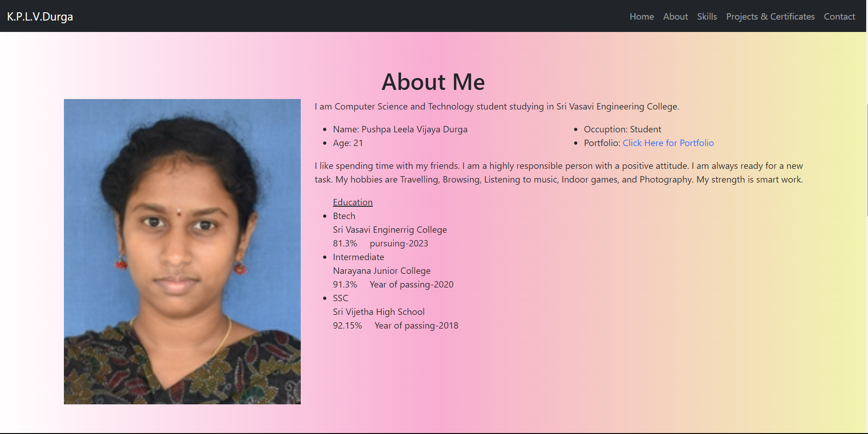Click the 'Age: 21' list entry
This screenshot has height=434, width=868.
pyautogui.click(x=348, y=143)
